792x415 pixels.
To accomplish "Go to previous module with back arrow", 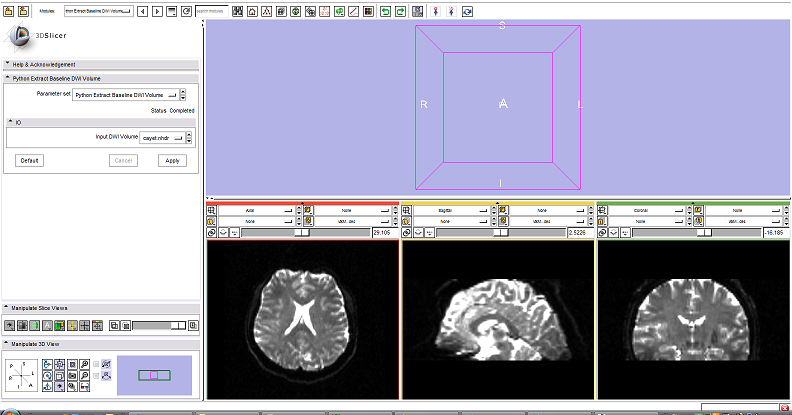I will (142, 10).
